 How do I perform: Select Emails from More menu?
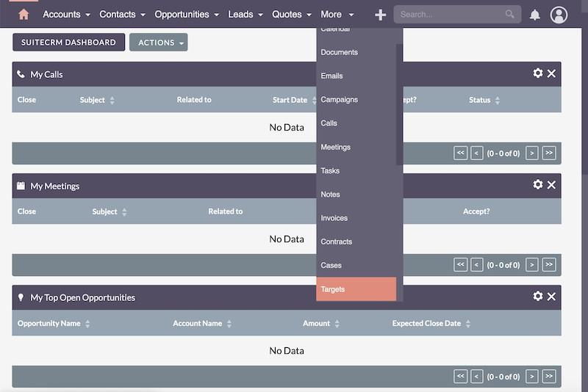pos(356,76)
